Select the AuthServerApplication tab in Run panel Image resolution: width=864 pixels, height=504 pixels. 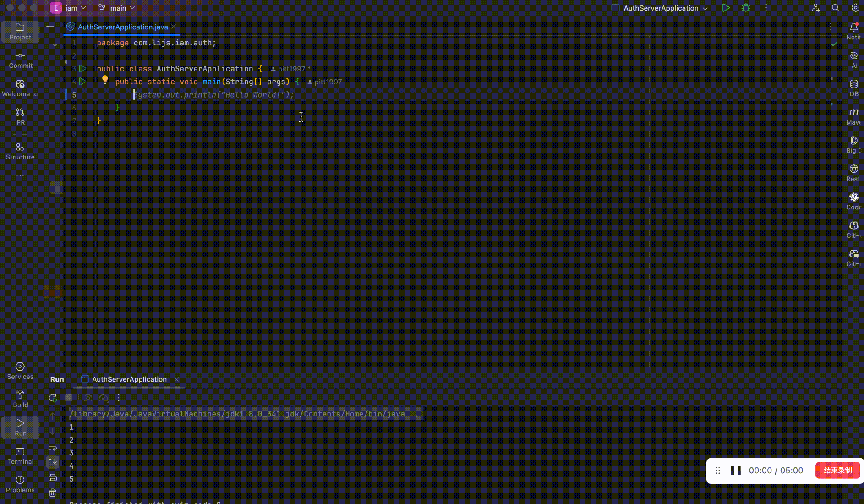(x=129, y=379)
